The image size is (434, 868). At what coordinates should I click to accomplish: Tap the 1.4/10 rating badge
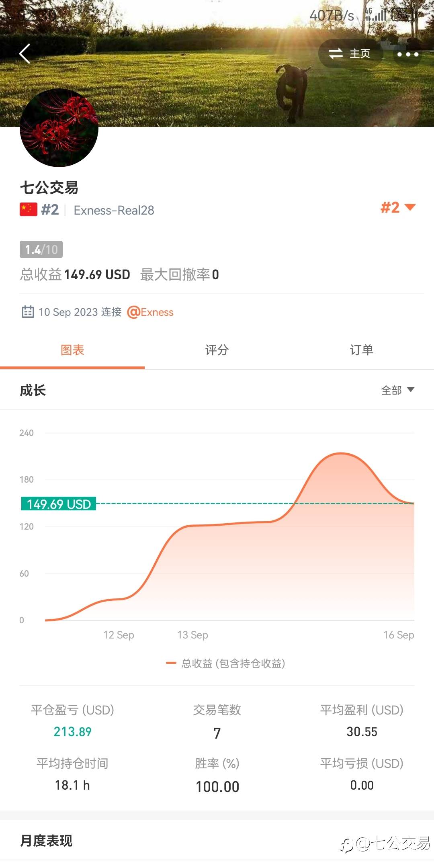click(x=41, y=250)
